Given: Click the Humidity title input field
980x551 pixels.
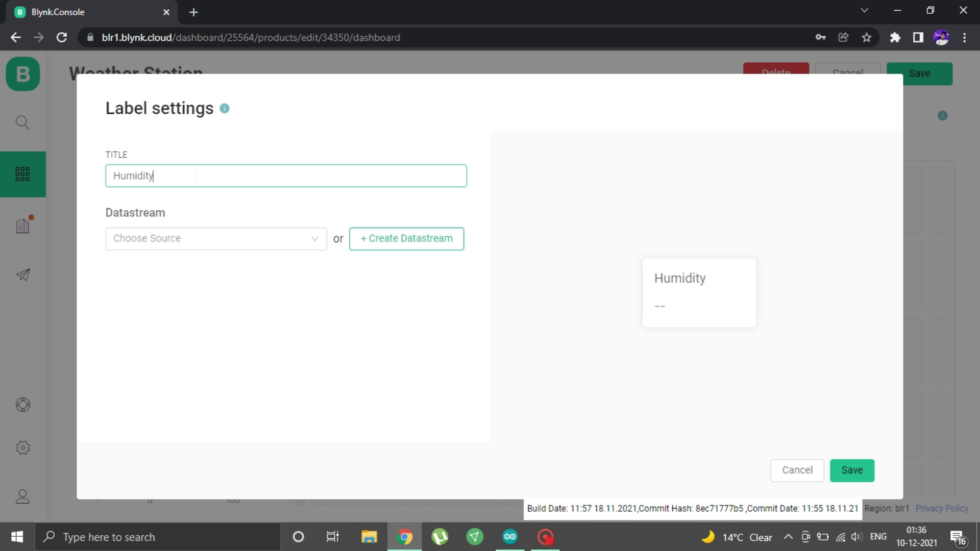Looking at the screenshot, I should [286, 176].
